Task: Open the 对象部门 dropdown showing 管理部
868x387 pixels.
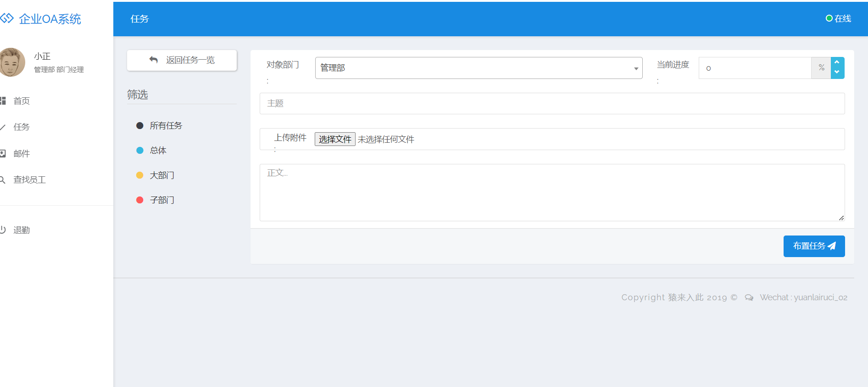Action: pos(479,68)
